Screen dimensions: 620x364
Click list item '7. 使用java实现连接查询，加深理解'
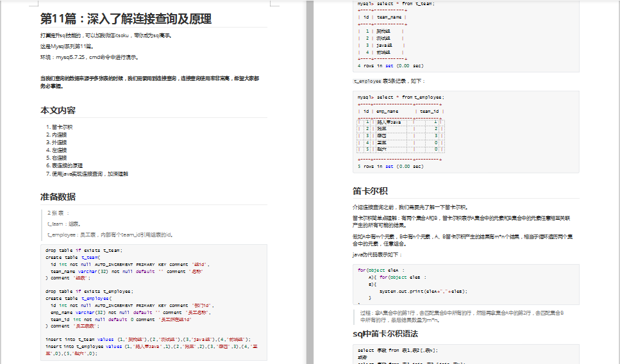click(87, 174)
